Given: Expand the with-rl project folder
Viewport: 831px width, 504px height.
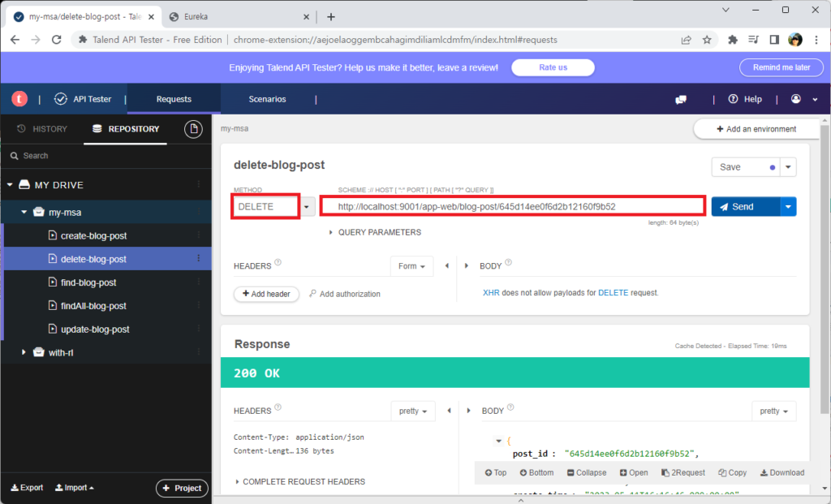Looking at the screenshot, I should 24,352.
